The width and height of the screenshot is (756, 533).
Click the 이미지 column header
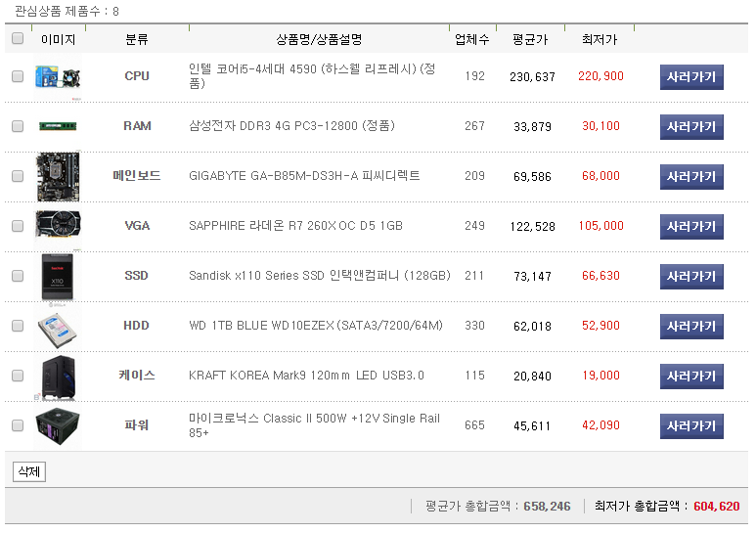[x=59, y=39]
